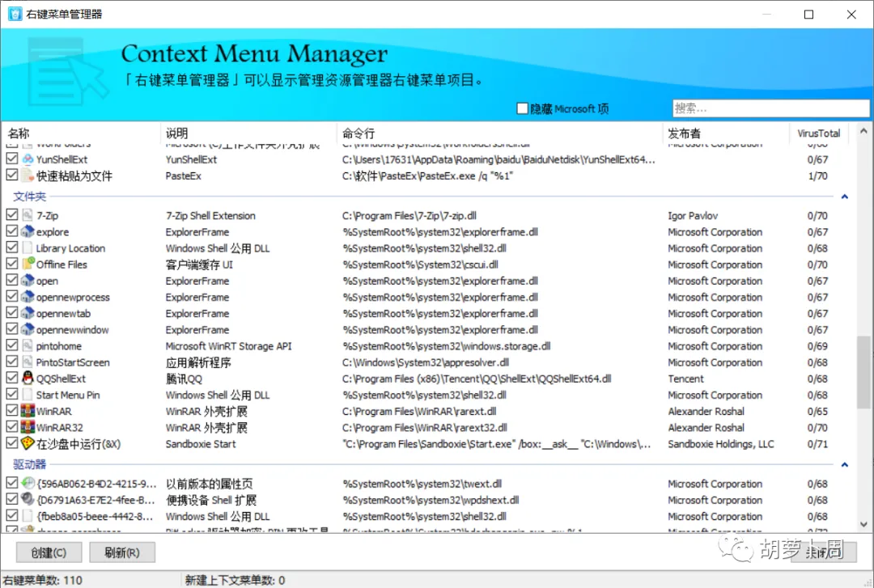Click the {fbeb8a05-beee row icon
Screen dimensions: 874x588
click(x=28, y=515)
